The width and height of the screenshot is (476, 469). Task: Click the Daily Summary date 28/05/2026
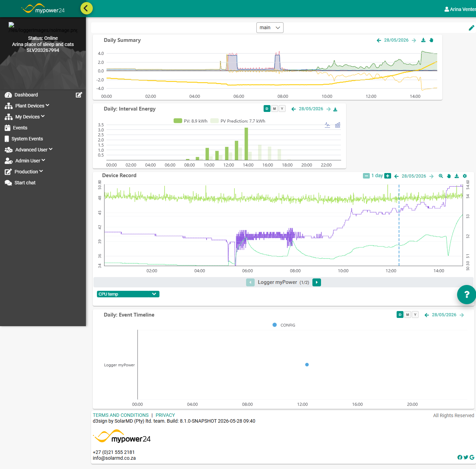pos(396,40)
